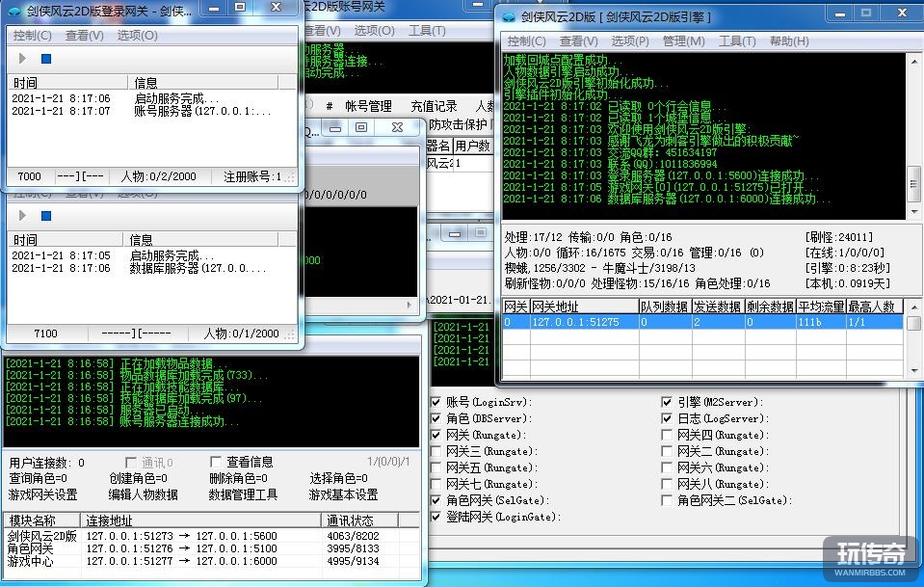Enable 网关四(Rungate) checkbox

click(667, 435)
